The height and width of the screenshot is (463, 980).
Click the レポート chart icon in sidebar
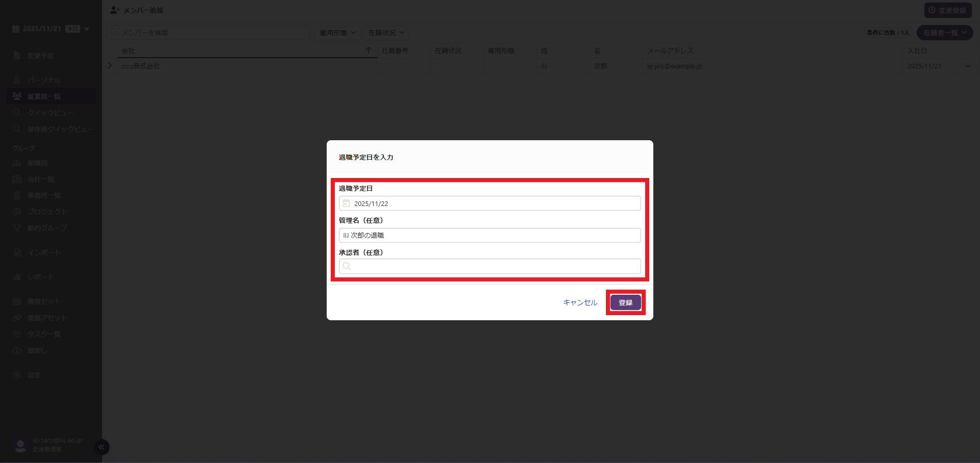[17, 277]
